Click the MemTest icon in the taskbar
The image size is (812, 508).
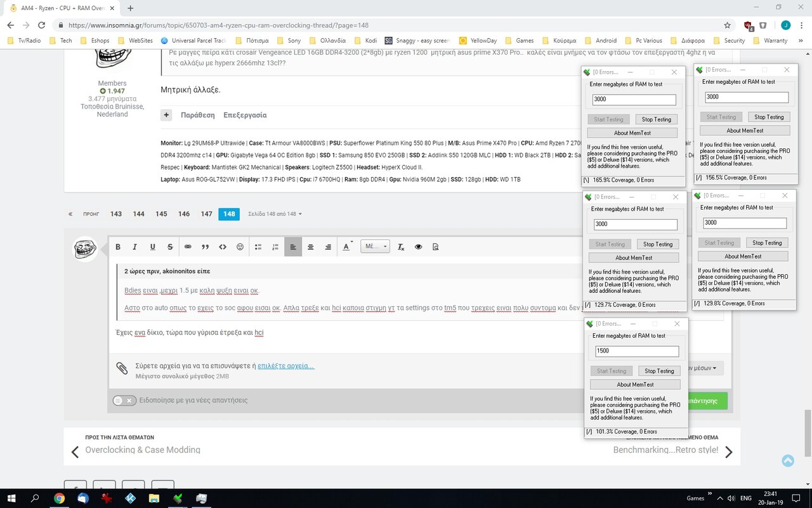tap(178, 498)
